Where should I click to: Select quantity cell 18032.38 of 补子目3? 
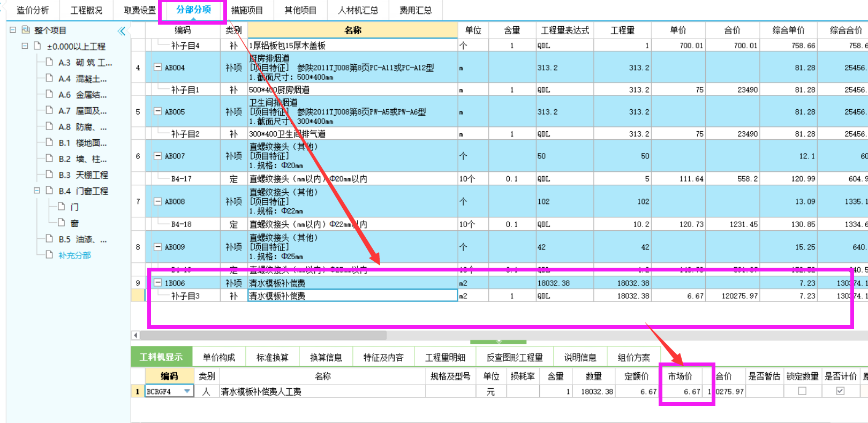tap(623, 296)
